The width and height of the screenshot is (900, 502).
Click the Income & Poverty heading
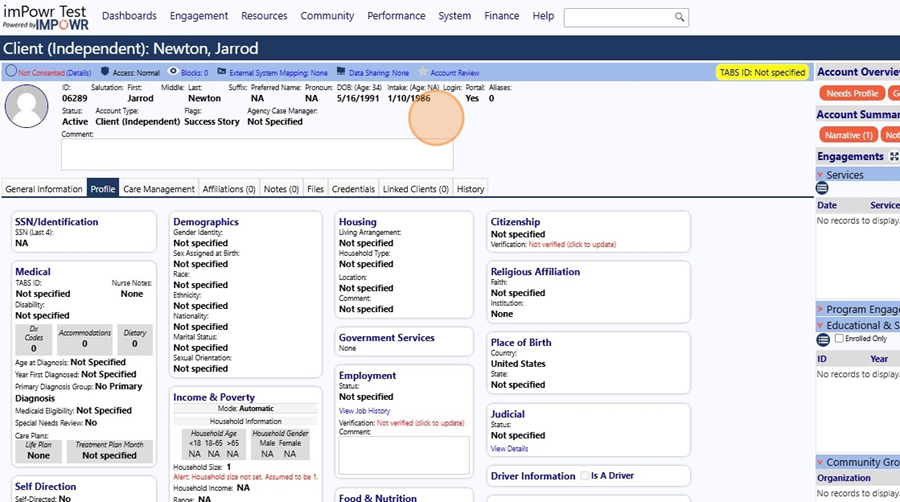coord(214,397)
